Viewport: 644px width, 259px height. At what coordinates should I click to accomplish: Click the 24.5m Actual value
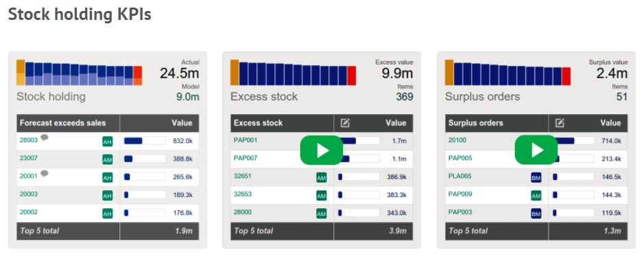click(x=180, y=74)
